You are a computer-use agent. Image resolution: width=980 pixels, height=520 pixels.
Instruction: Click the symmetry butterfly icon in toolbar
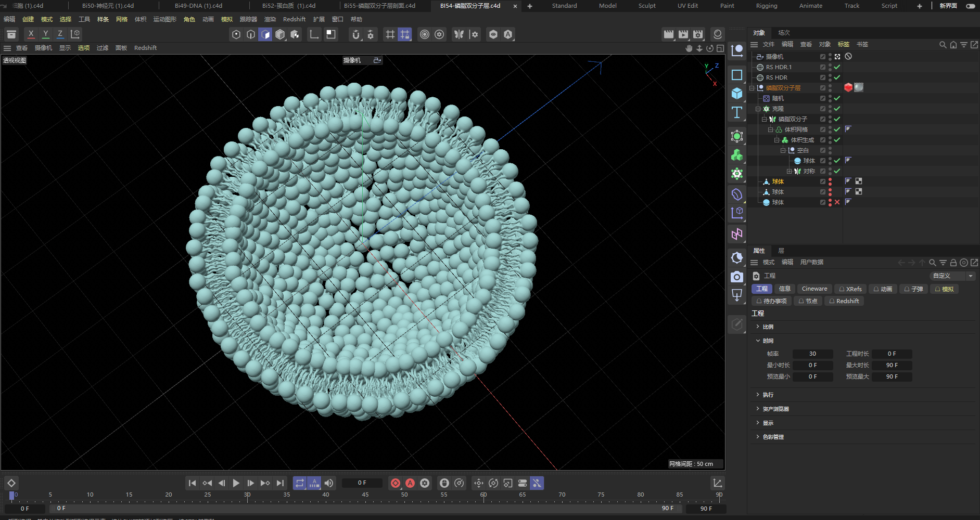(459, 34)
